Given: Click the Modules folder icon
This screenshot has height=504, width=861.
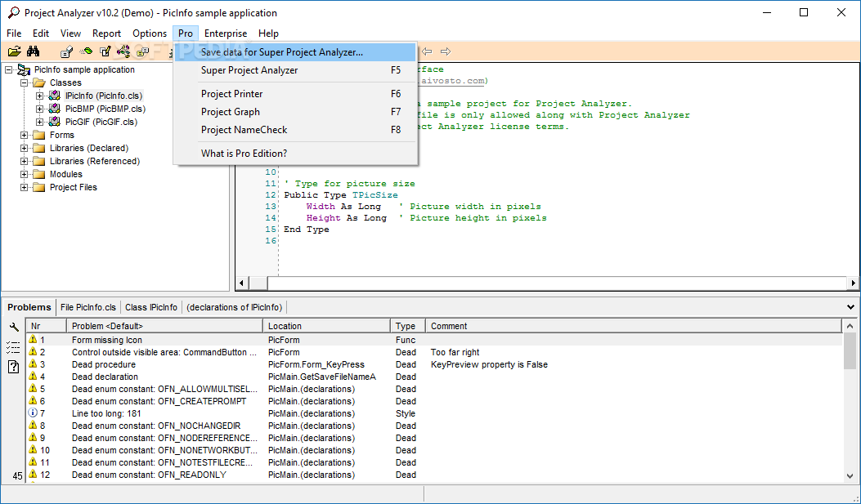Looking at the screenshot, I should [39, 174].
